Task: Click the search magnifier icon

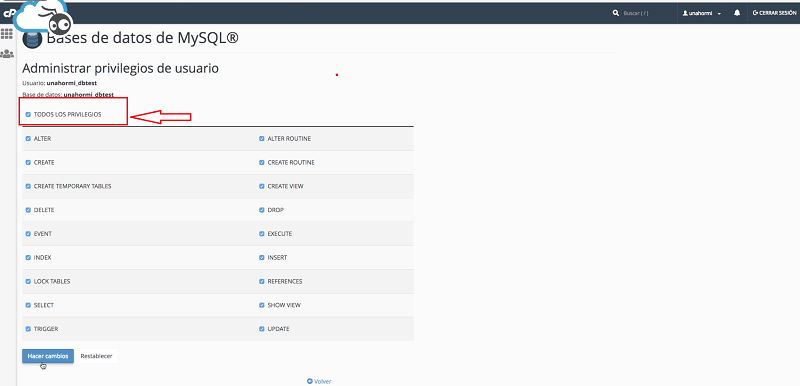Action: tap(616, 13)
